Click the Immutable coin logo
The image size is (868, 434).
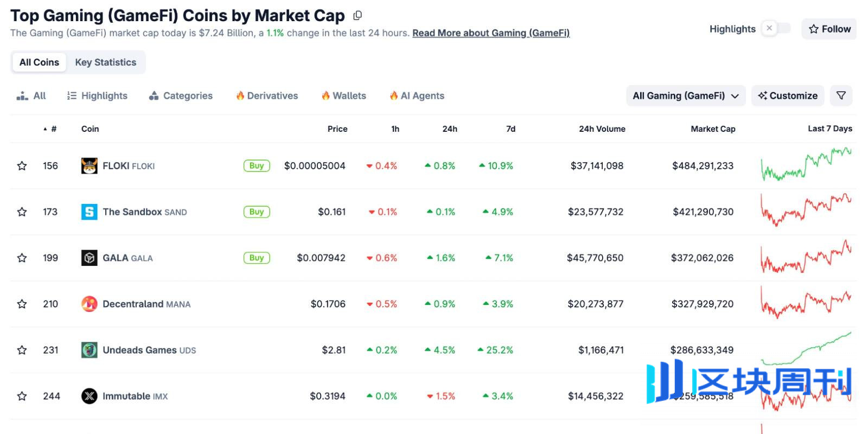[x=89, y=396]
